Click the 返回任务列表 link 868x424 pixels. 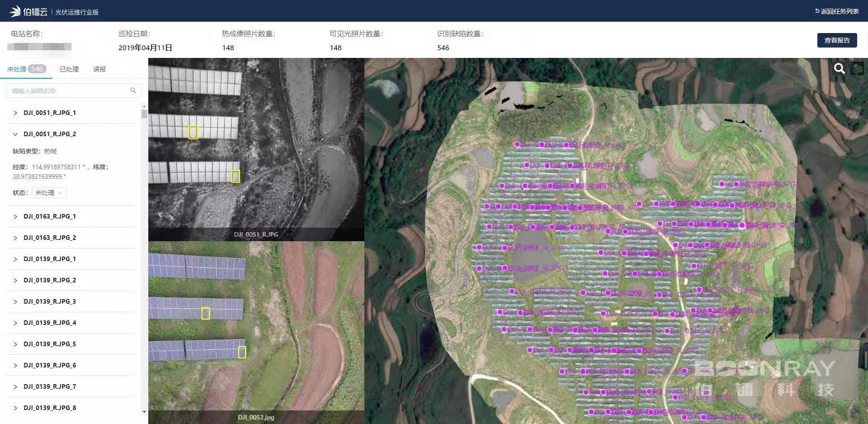[840, 11]
